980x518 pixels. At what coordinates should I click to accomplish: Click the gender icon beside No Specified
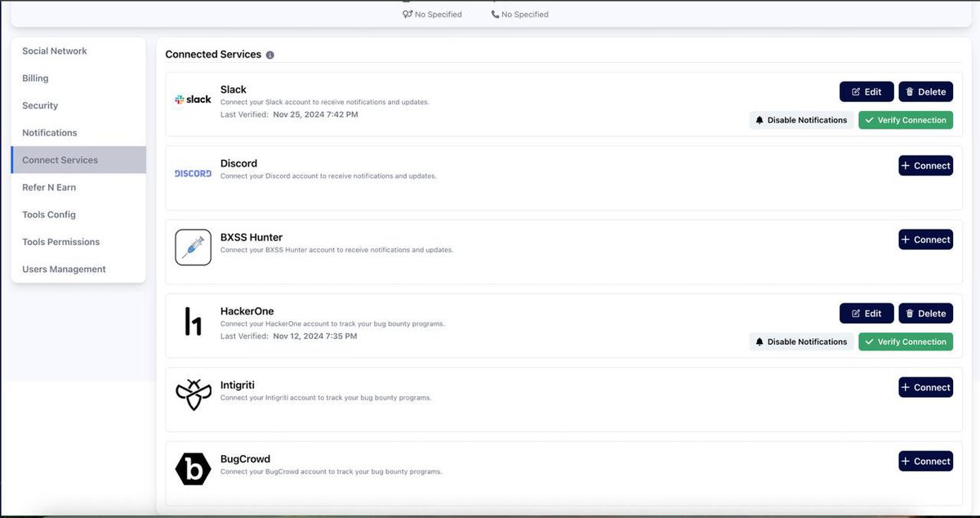pyautogui.click(x=408, y=15)
